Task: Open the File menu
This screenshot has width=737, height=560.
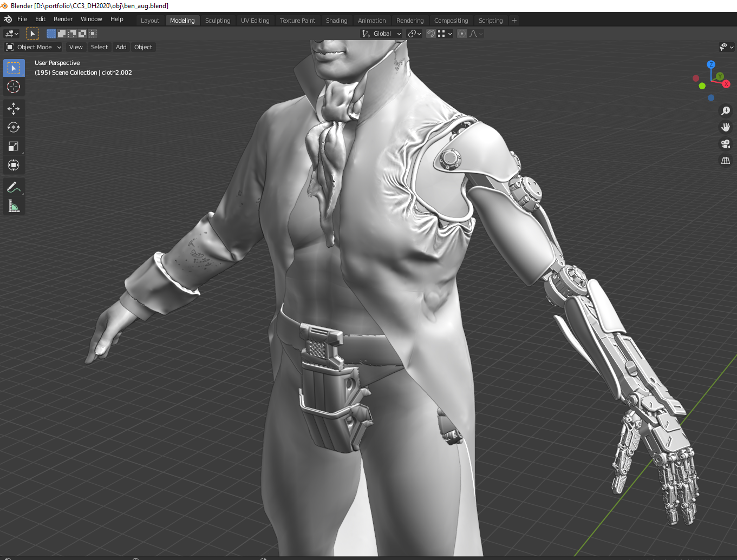Action: (x=22, y=19)
